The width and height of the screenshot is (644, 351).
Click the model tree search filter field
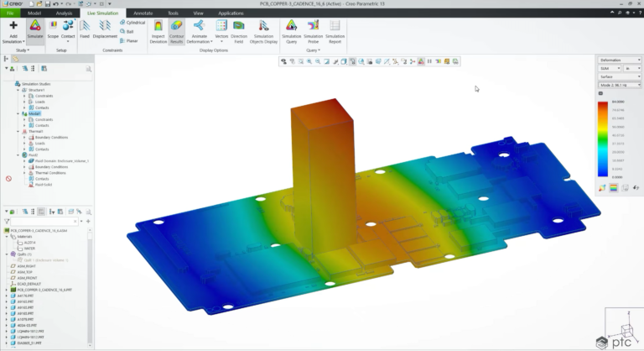44,222
